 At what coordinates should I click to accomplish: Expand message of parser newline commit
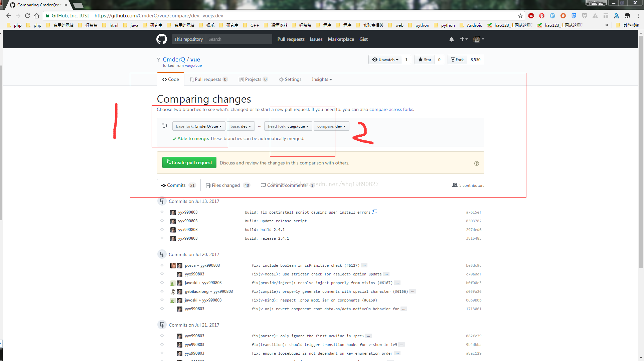[368, 336]
